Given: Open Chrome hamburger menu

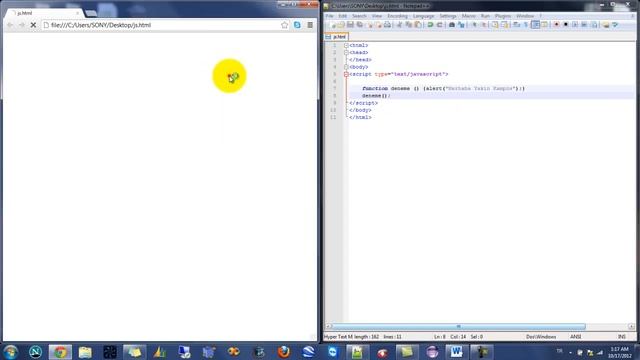Looking at the screenshot, I should click(310, 25).
